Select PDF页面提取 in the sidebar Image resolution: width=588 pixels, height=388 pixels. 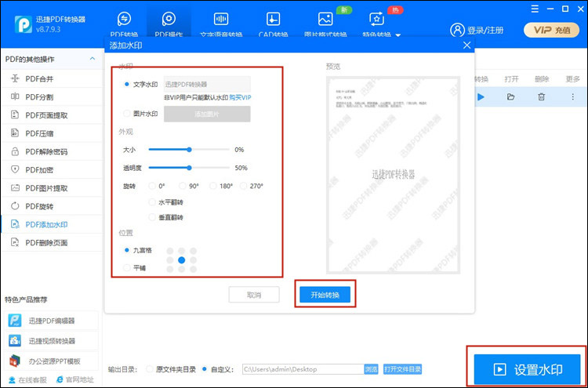52,115
